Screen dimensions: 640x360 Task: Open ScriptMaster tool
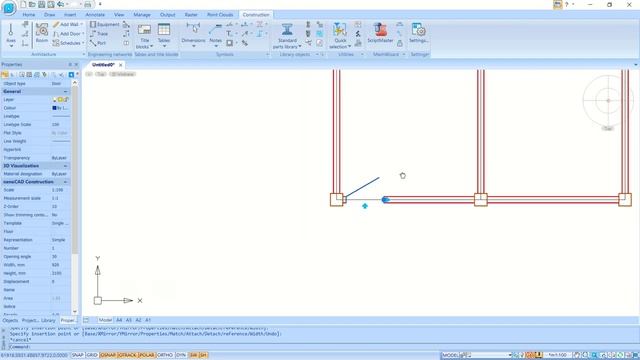380,33
